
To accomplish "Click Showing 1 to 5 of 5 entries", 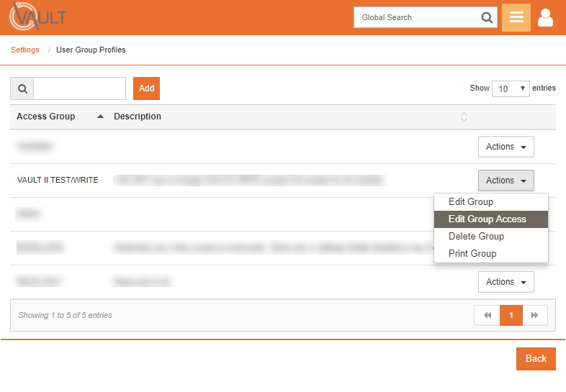I will click(x=66, y=315).
